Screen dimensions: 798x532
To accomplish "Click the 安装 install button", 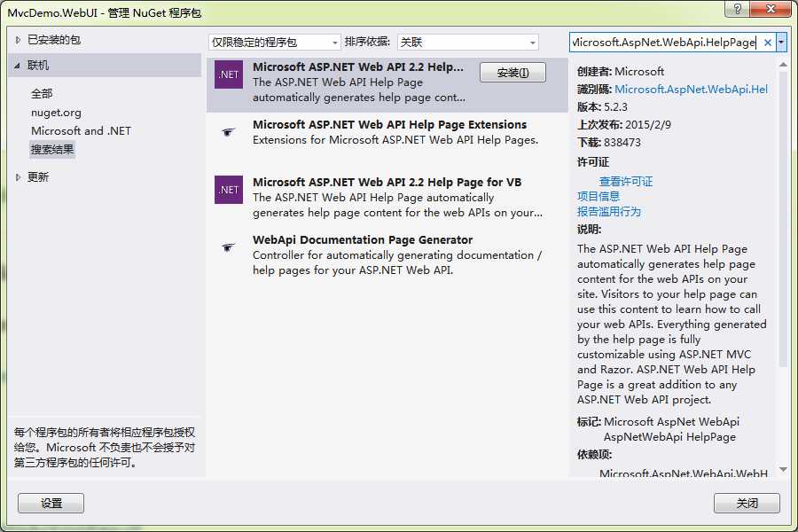I will coord(512,73).
